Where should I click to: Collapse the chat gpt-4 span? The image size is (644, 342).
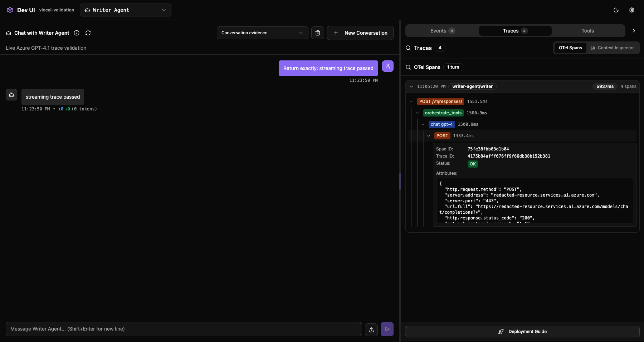click(x=423, y=124)
